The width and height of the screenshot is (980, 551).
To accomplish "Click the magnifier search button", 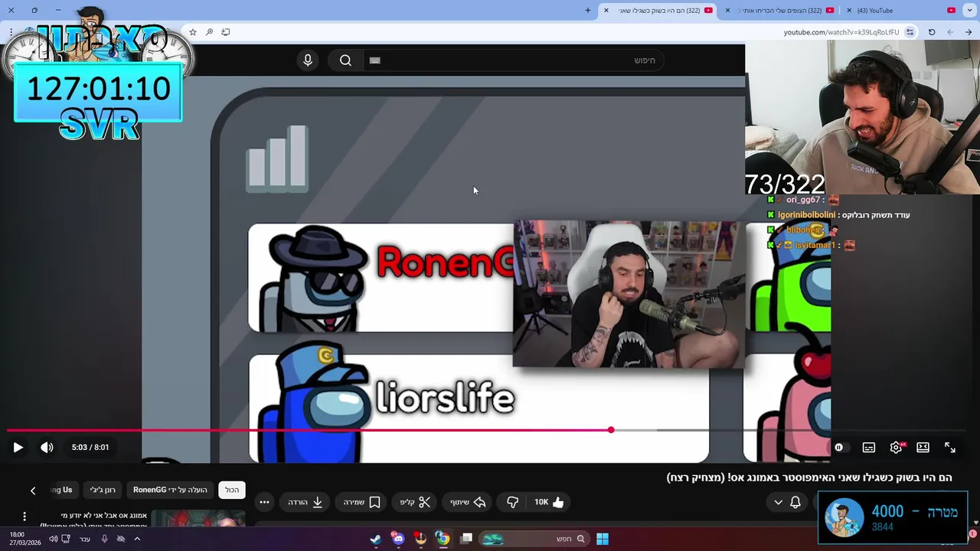I will point(345,60).
